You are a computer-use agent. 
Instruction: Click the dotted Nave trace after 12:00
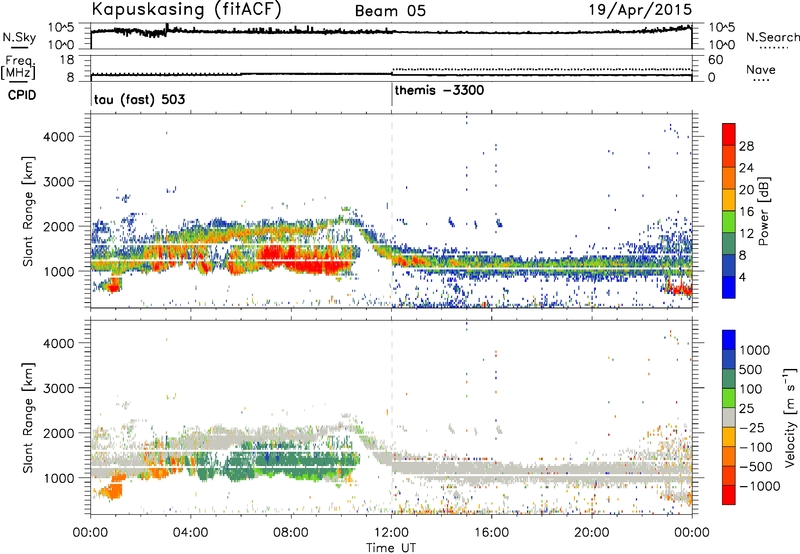click(x=542, y=69)
